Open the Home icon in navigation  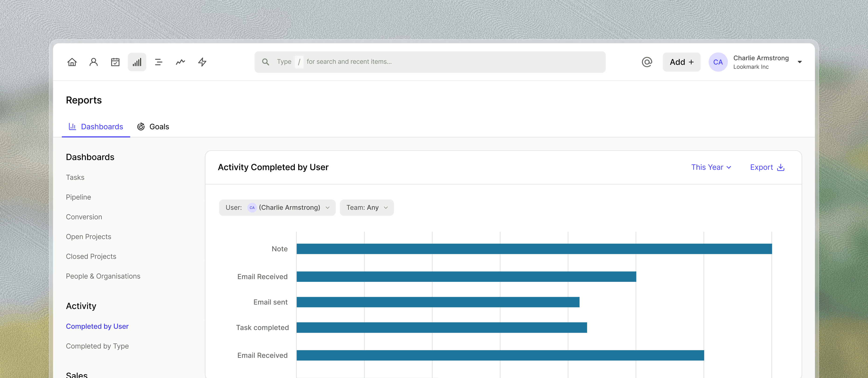(x=72, y=62)
